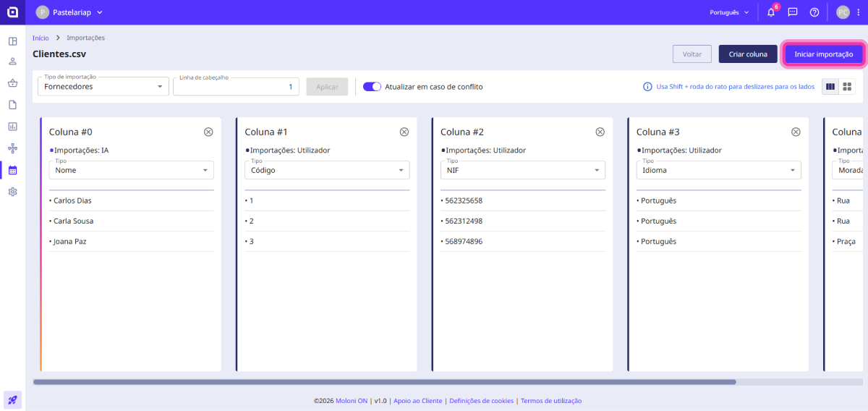Click the Importações breadcrumb
This screenshot has height=411, width=868.
(85, 38)
